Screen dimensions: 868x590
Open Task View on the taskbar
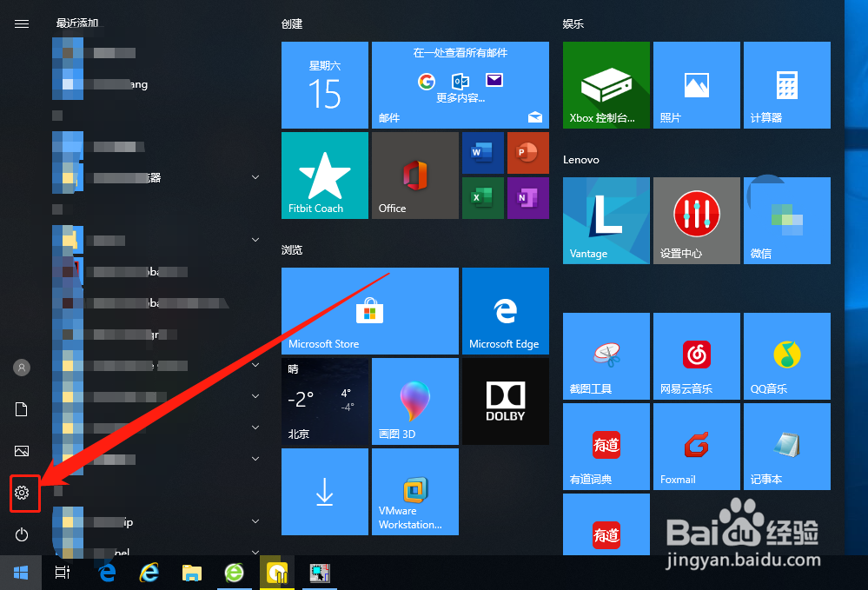pos(63,573)
